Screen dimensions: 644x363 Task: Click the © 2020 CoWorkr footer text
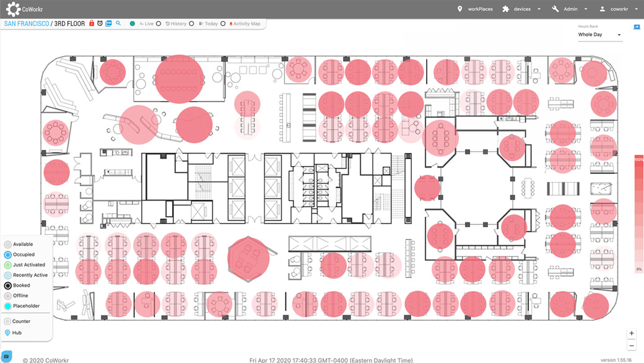point(46,360)
